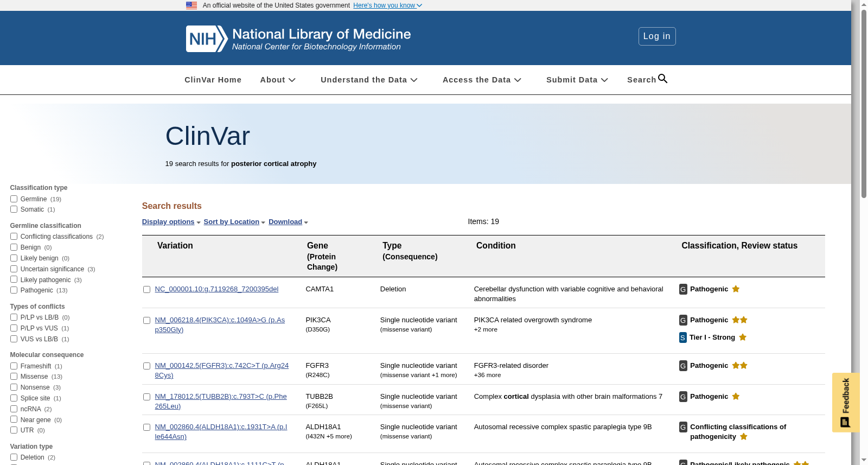Select the row checkbox for NC_000001.10 deletion

pos(146,290)
